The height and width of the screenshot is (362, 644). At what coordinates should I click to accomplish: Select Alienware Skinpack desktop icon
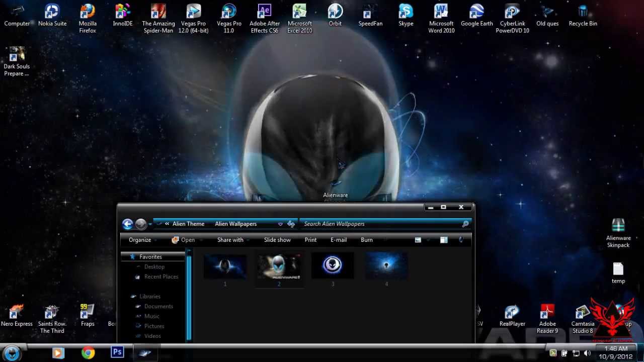[618, 233]
